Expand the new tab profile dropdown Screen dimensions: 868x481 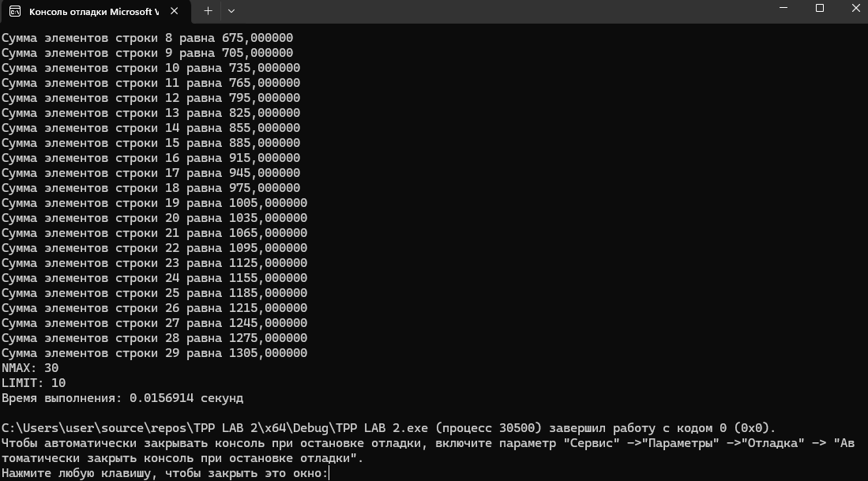pyautogui.click(x=231, y=11)
